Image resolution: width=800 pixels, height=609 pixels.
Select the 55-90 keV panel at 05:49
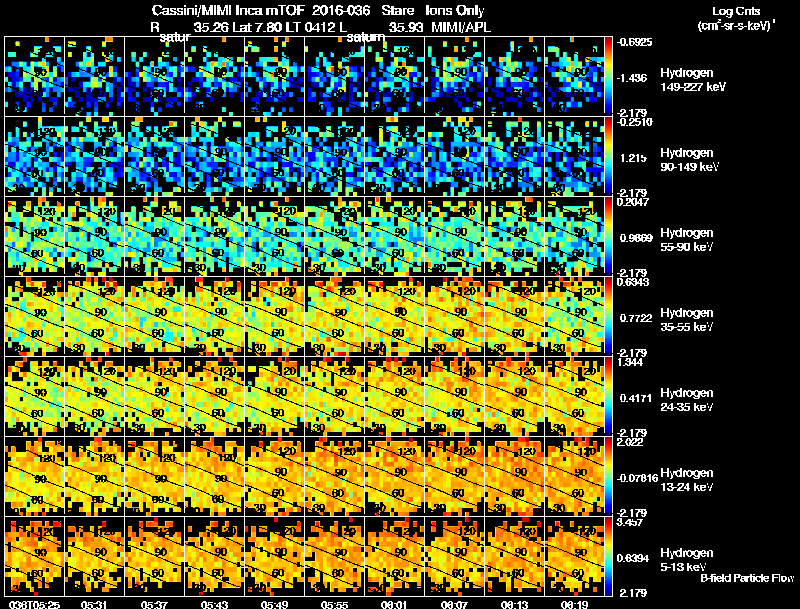pyautogui.click(x=274, y=236)
